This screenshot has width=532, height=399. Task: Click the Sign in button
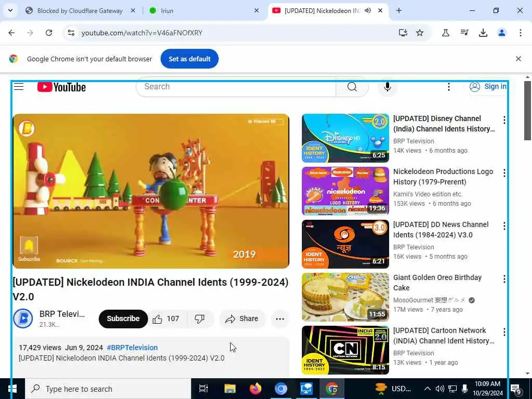click(488, 87)
